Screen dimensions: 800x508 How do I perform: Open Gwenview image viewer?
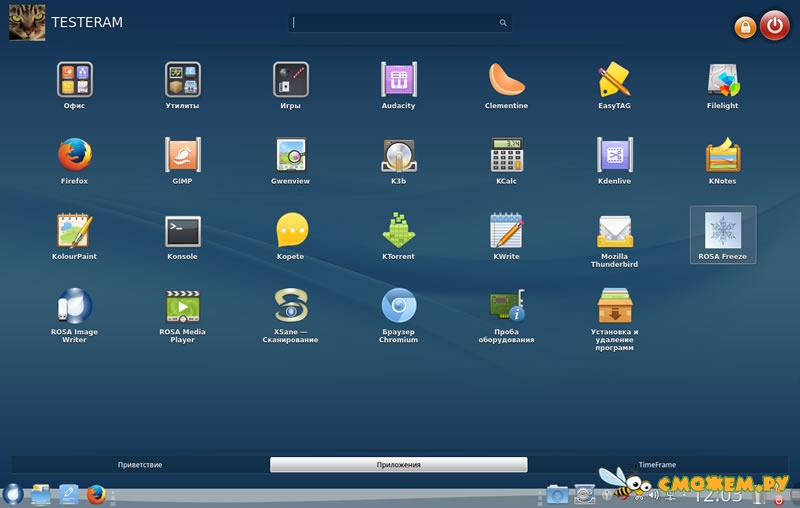click(290, 160)
